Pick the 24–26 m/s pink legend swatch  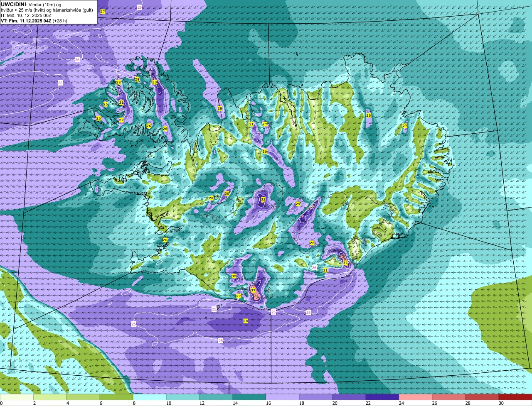click(416, 397)
